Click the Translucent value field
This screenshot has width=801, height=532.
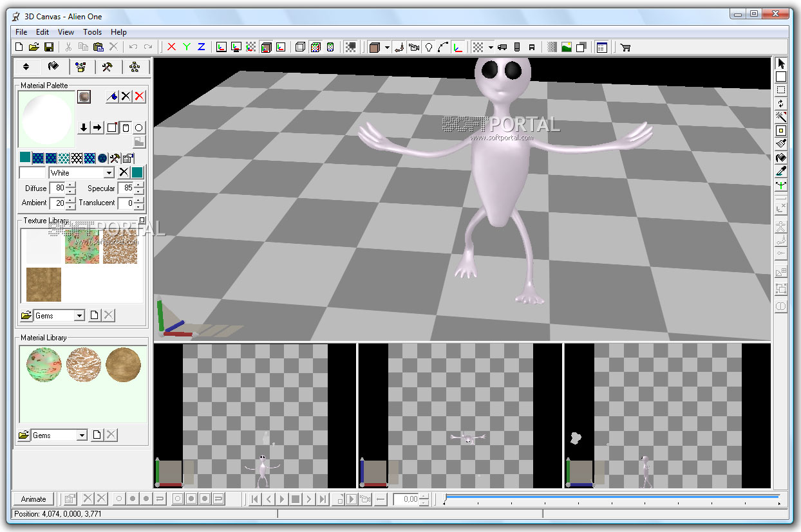pyautogui.click(x=126, y=203)
